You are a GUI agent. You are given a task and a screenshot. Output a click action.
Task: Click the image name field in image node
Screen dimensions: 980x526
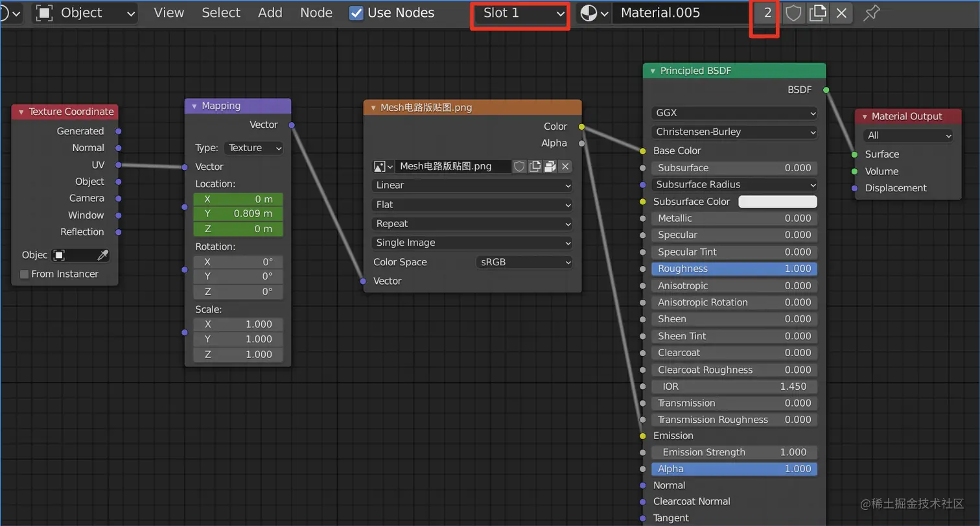point(453,167)
